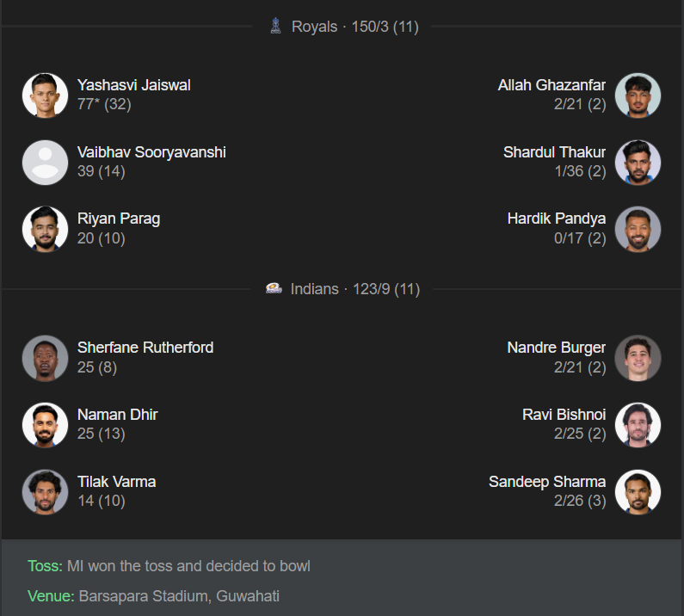
Task: Click Vaibhav Sooryavanshi's placeholder avatar
Action: point(45,162)
